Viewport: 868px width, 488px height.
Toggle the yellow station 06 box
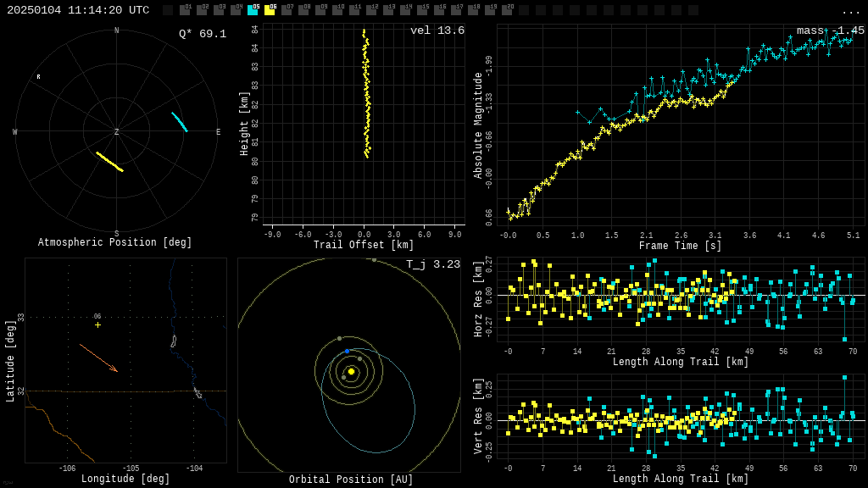pyautogui.click(x=270, y=10)
